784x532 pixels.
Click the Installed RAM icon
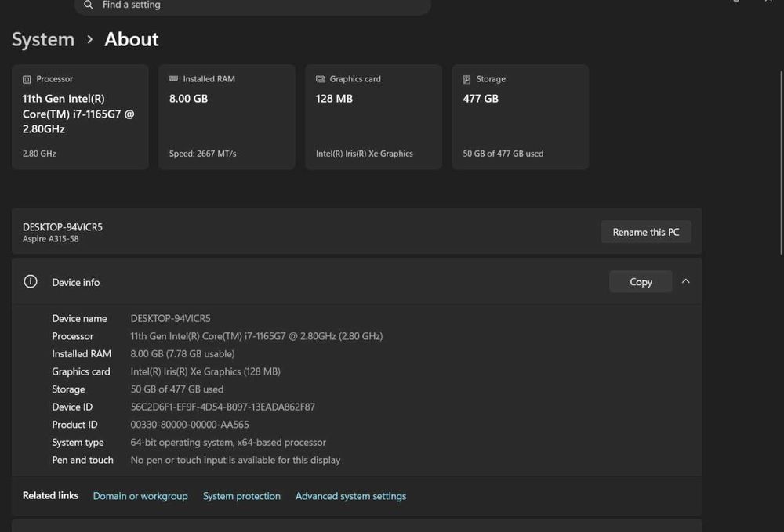[x=173, y=79]
